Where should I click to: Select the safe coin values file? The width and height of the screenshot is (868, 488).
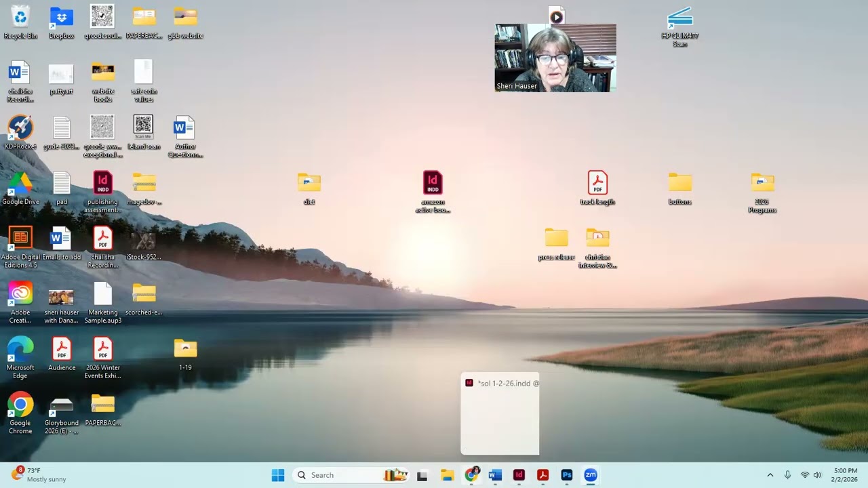coord(144,81)
